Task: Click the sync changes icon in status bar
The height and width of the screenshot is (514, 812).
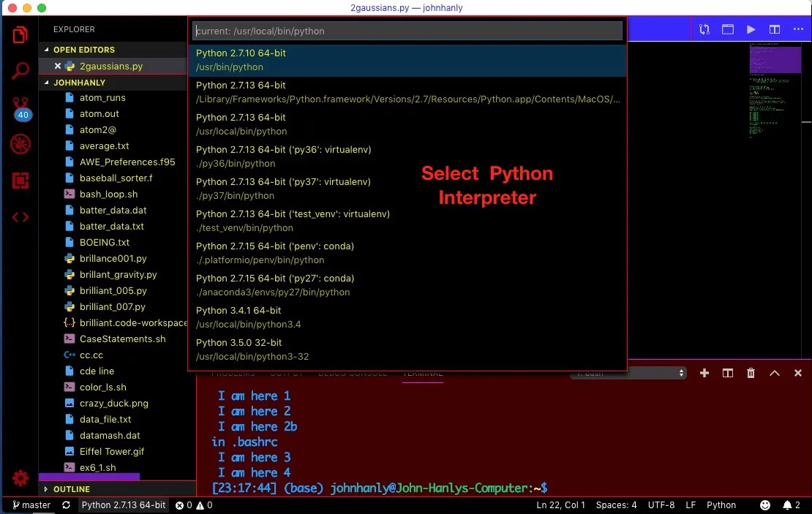Action: coord(66,504)
